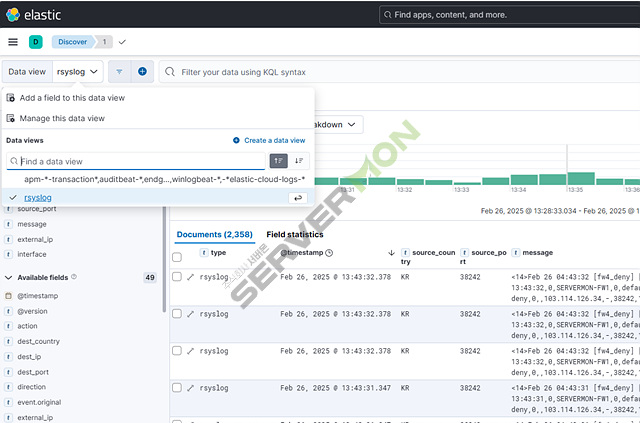Click Manage this data view icon

(11, 118)
